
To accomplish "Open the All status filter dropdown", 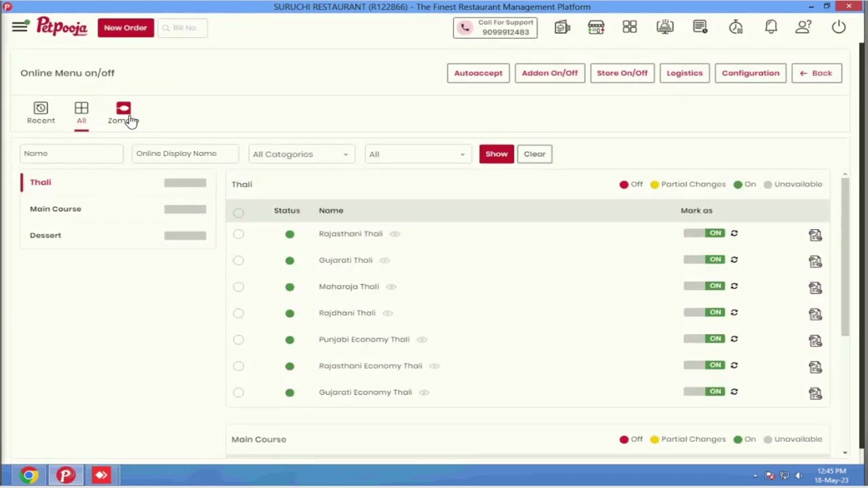I will [417, 154].
